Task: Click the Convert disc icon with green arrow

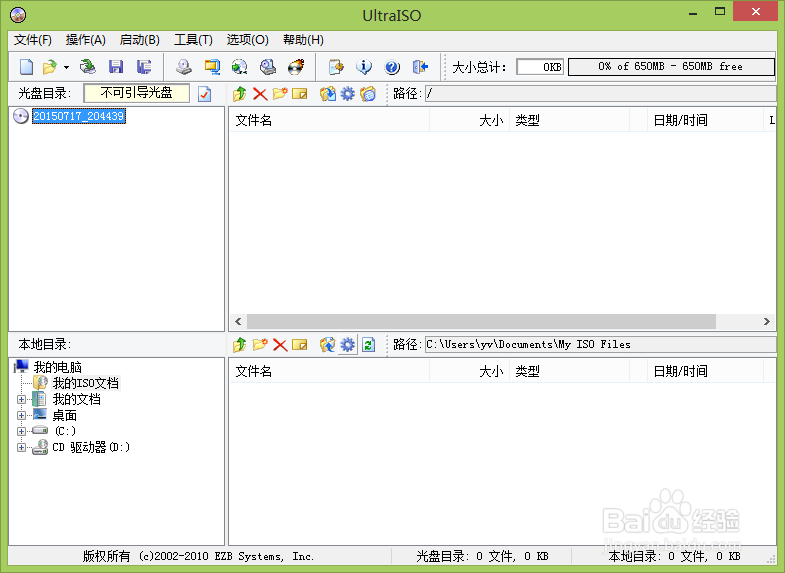Action: coord(240,67)
